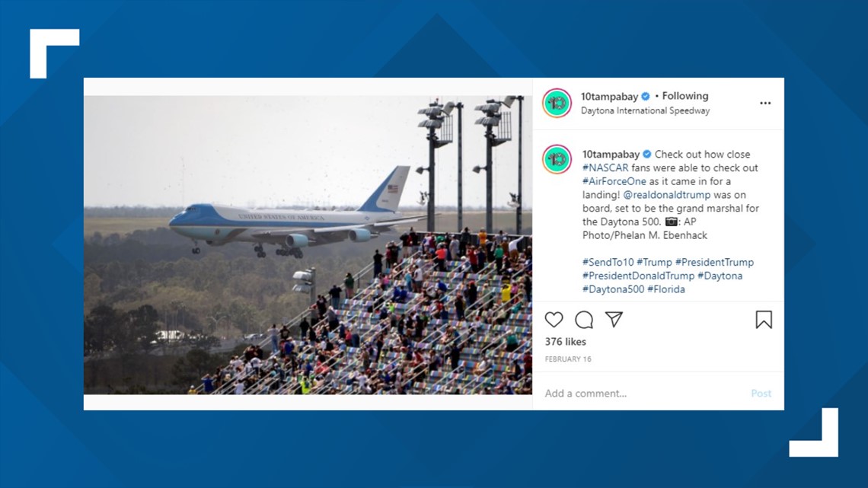Open 10tampabay username in header
The height and width of the screenshot is (488, 868).
pyautogui.click(x=609, y=96)
